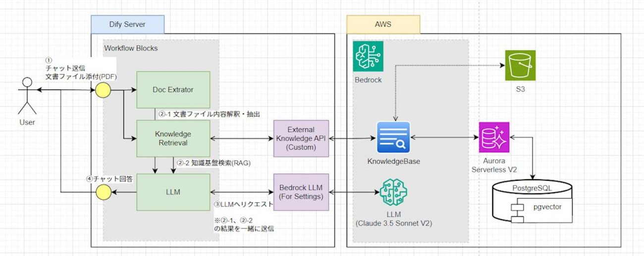The image size is (644, 256).
Task: Select the Aurora Serverless V2 icon
Action: (x=494, y=137)
